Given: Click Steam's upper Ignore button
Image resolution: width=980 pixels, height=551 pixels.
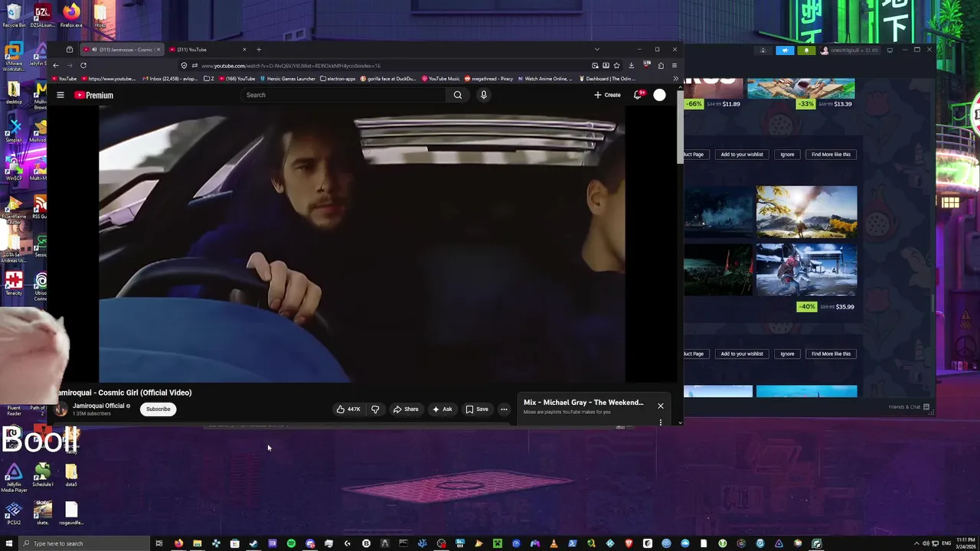Looking at the screenshot, I should [x=787, y=155].
